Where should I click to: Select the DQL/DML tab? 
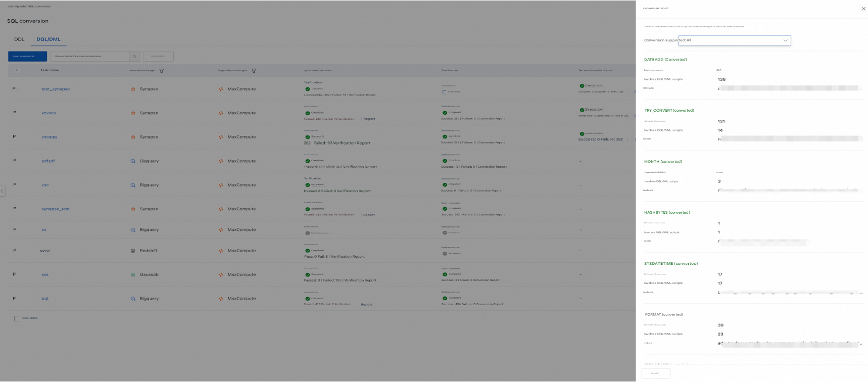coord(49,39)
